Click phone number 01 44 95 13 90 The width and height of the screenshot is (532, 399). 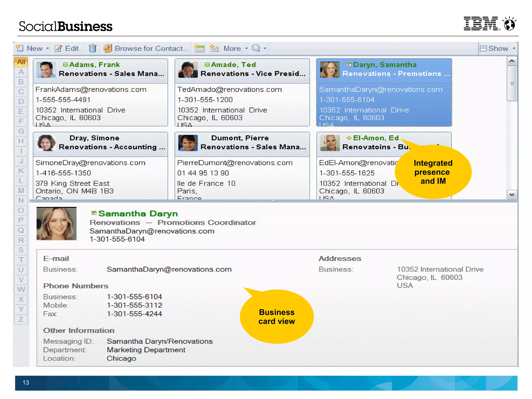(203, 173)
